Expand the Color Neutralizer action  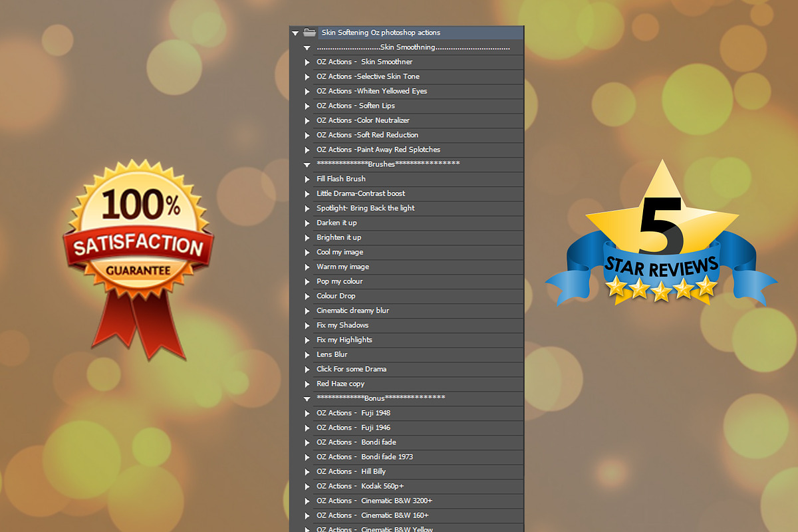point(307,120)
